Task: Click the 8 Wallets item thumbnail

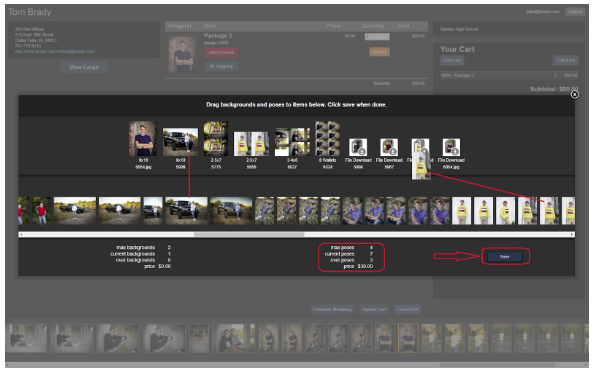Action: click(x=327, y=138)
